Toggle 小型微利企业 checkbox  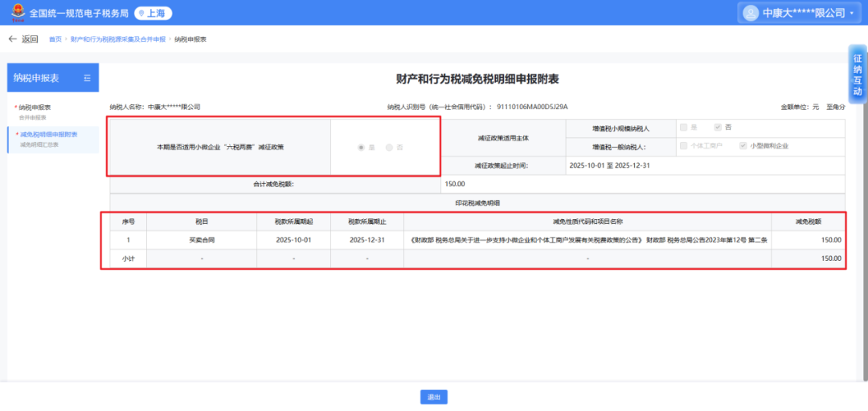pos(743,146)
